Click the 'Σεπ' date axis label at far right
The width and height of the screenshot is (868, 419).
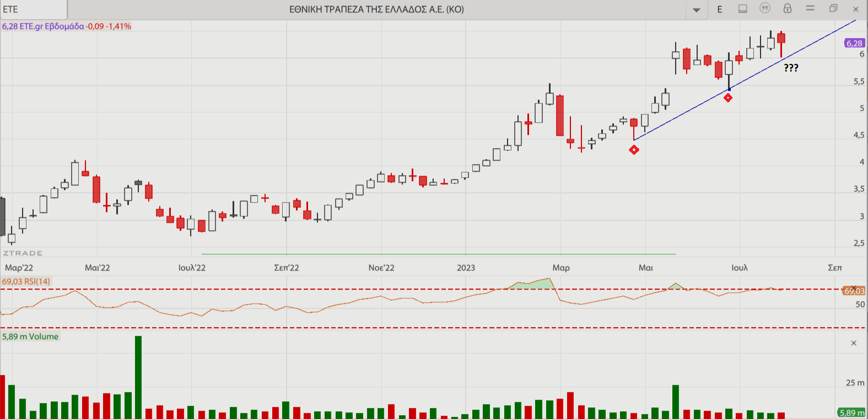[835, 268]
